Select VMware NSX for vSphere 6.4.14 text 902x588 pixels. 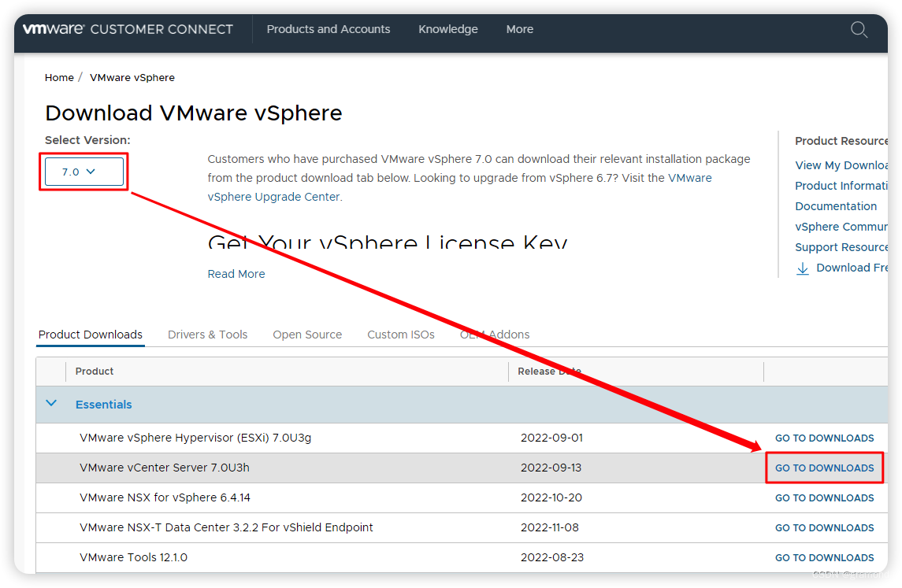click(x=165, y=497)
